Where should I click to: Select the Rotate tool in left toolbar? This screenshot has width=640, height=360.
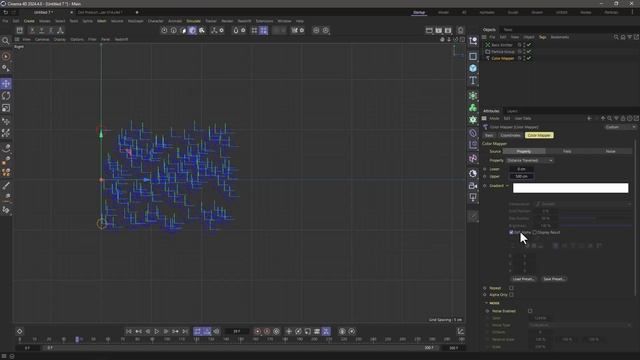[x=6, y=96]
